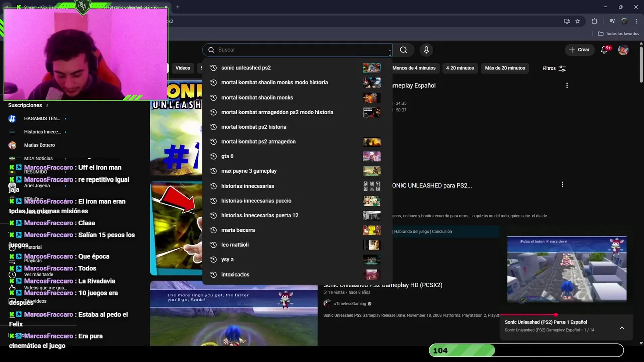644x362 pixels.
Task: Click thumbnail of 'mortal kombat ps2 armagedon' suggestion
Action: click(x=372, y=142)
